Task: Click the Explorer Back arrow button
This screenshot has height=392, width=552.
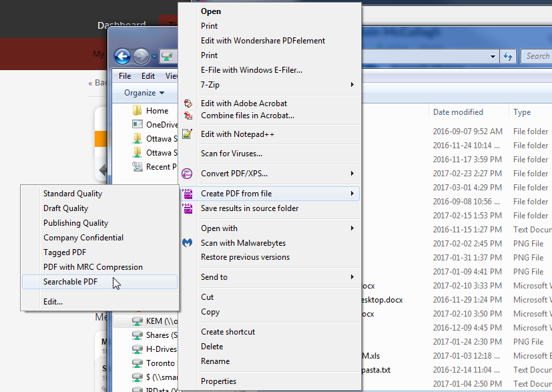Action: pyautogui.click(x=122, y=56)
